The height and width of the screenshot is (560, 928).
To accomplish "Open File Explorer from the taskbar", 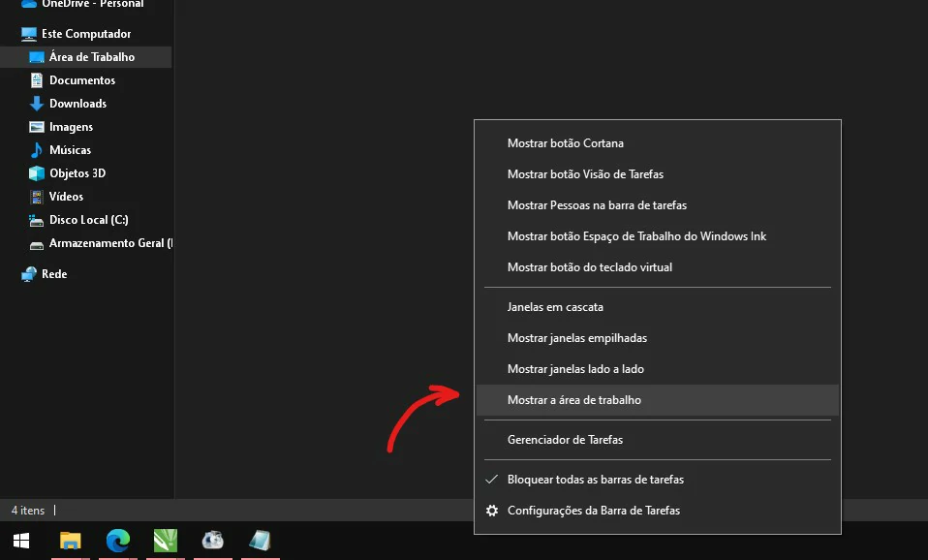I will (x=71, y=541).
